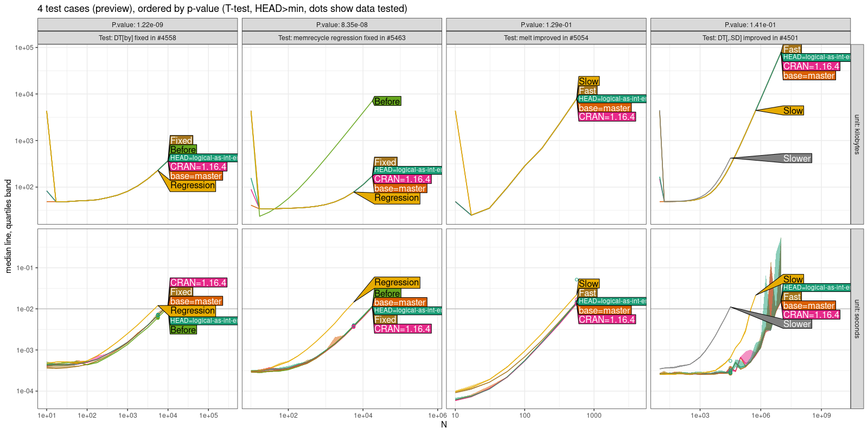The image size is (868, 434).
Task: Click 'base=master' label in melt kilobytes panel
Action: (604, 108)
